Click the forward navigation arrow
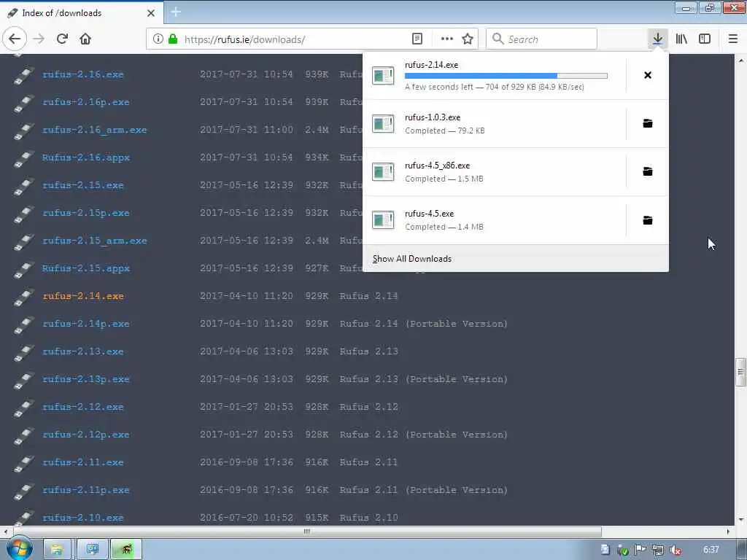This screenshot has width=747, height=560. pyautogui.click(x=39, y=39)
